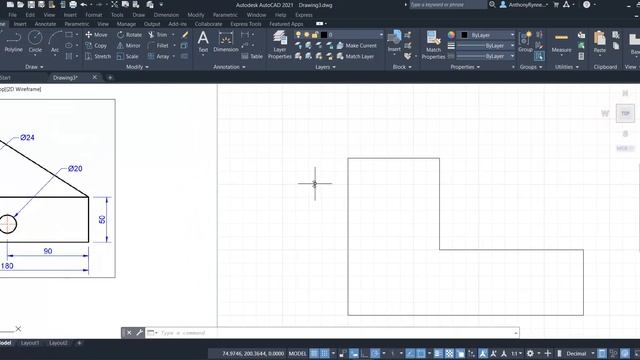Select the Dimension tool

coord(226,42)
